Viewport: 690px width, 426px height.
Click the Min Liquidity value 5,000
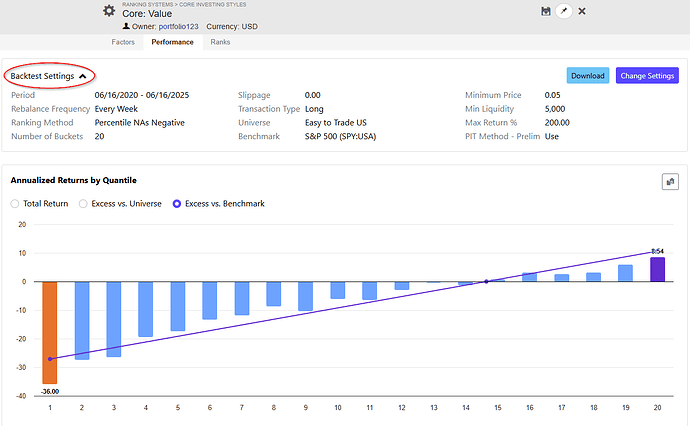tap(555, 109)
